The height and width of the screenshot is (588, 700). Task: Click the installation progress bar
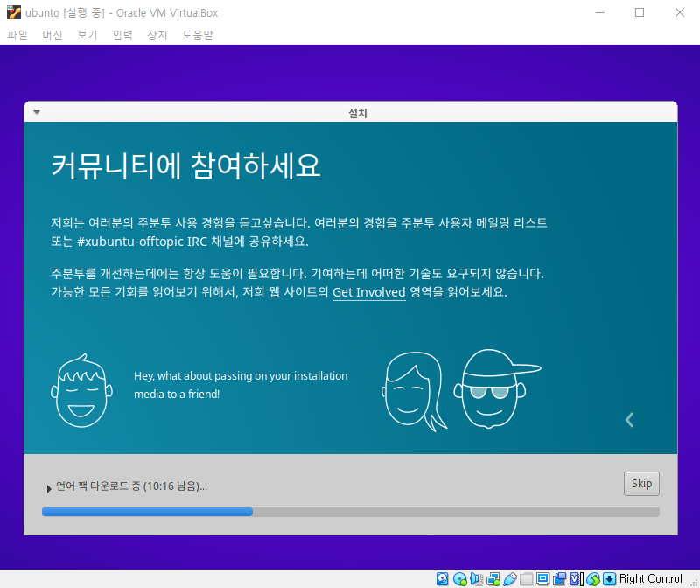pyautogui.click(x=351, y=512)
